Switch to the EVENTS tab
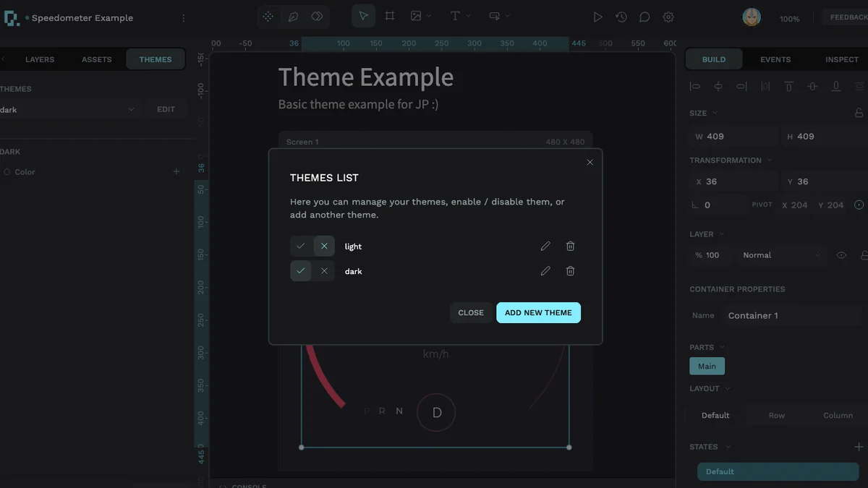 tap(775, 59)
